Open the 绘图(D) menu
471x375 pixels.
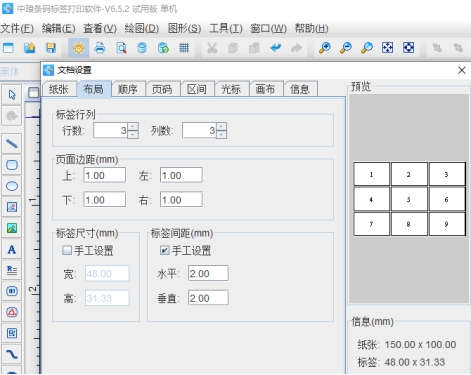pyautogui.click(x=142, y=29)
